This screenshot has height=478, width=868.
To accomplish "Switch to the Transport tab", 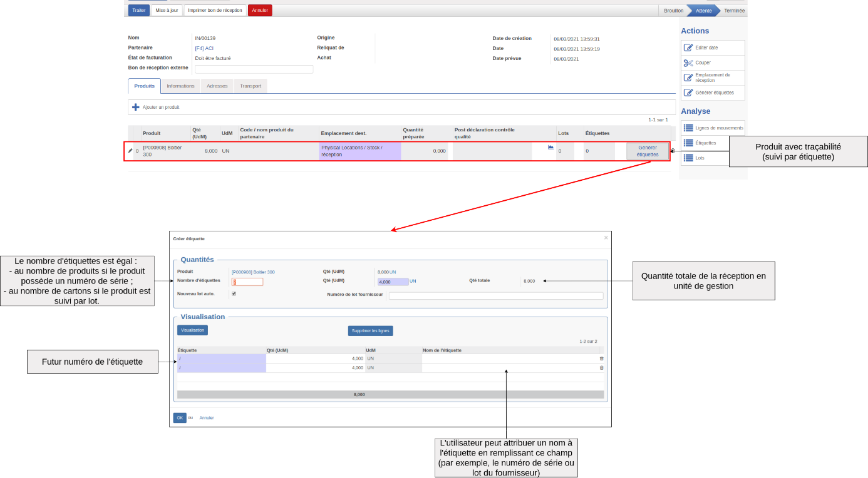I will 251,86.
